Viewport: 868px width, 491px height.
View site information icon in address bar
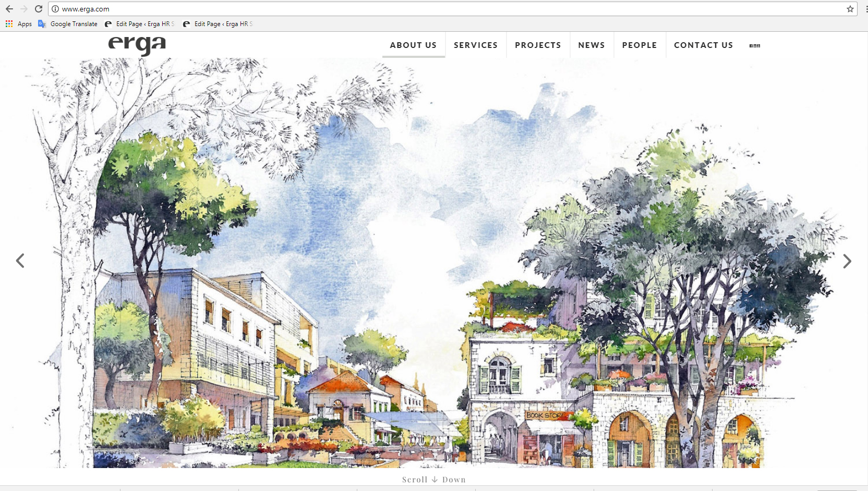[x=55, y=9]
